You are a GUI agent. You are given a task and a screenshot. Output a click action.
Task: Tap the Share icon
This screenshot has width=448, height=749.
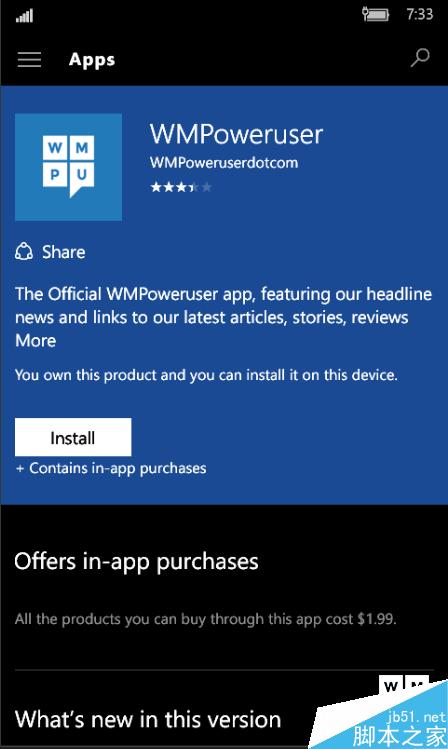(24, 252)
